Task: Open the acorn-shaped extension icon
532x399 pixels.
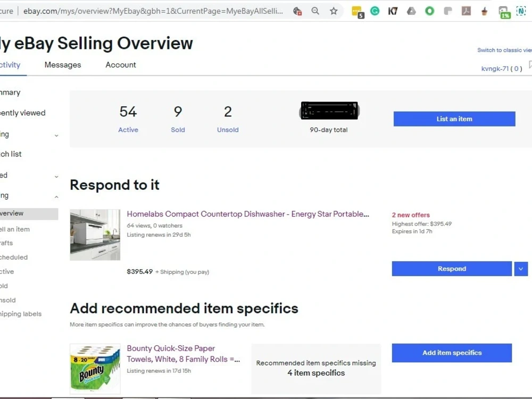Action: [x=485, y=11]
